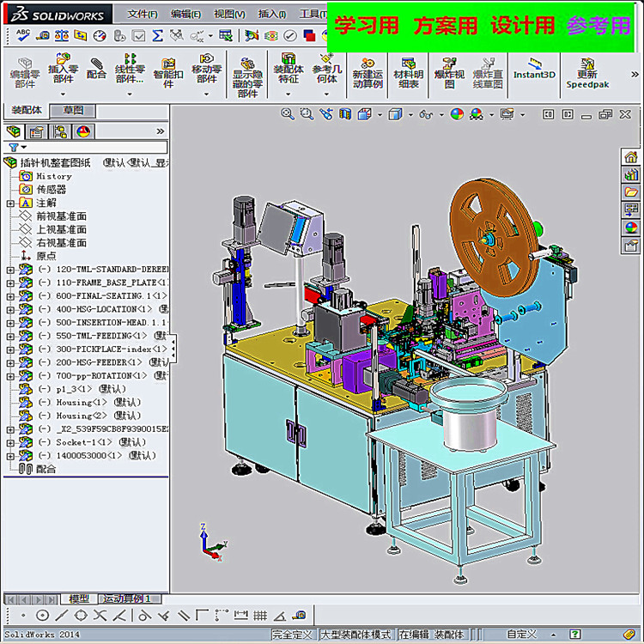
Task: Click Zoom to Area icon
Action: (x=307, y=113)
